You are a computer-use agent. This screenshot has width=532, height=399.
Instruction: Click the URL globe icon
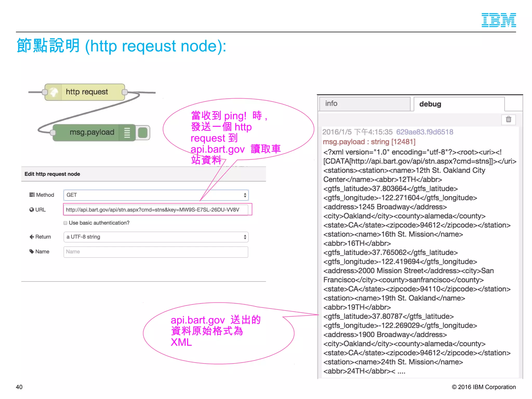32,210
